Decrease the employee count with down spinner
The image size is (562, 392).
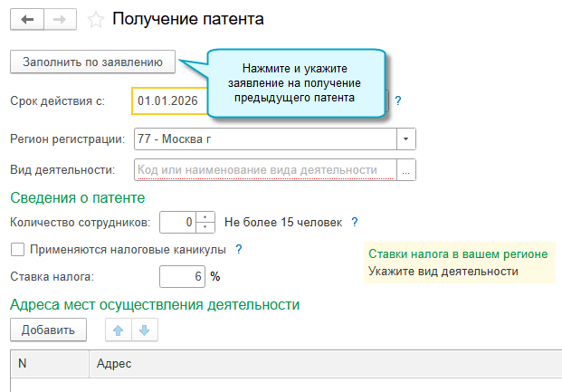click(207, 226)
